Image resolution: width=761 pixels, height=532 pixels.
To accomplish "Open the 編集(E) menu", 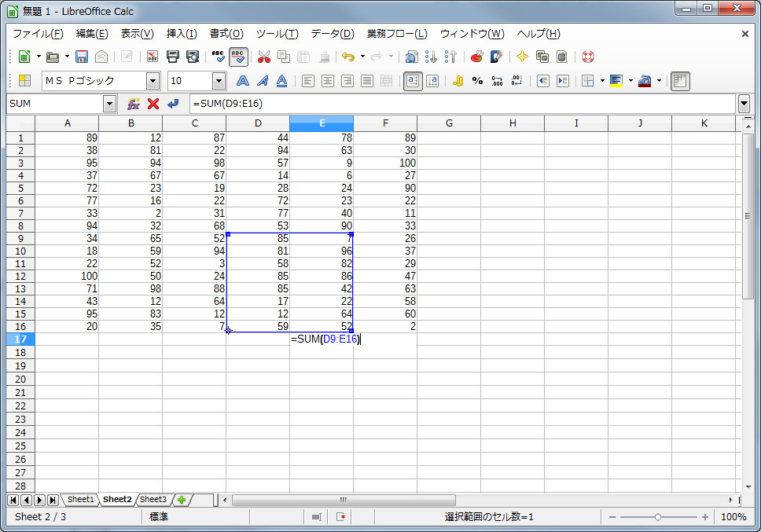I will [92, 34].
